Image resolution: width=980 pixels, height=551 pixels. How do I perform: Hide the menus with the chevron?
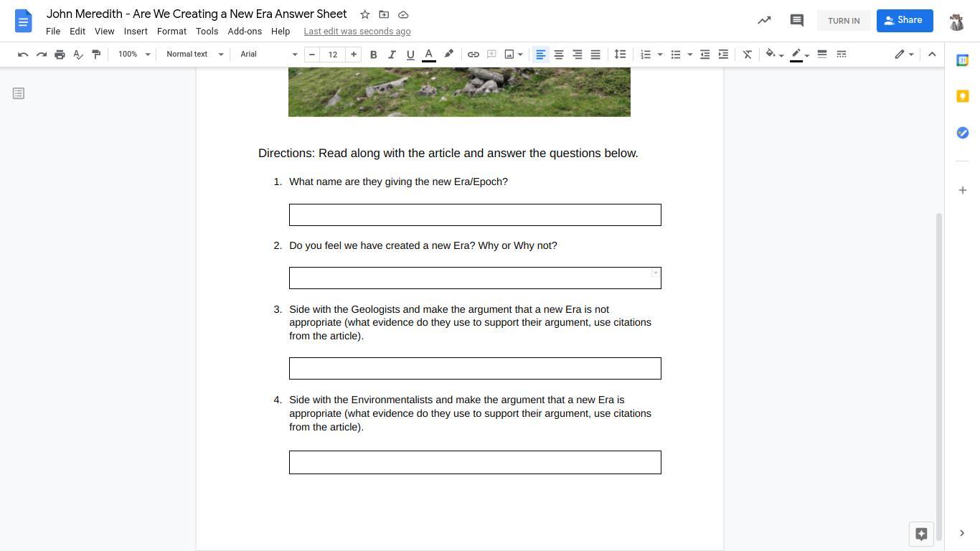[932, 55]
